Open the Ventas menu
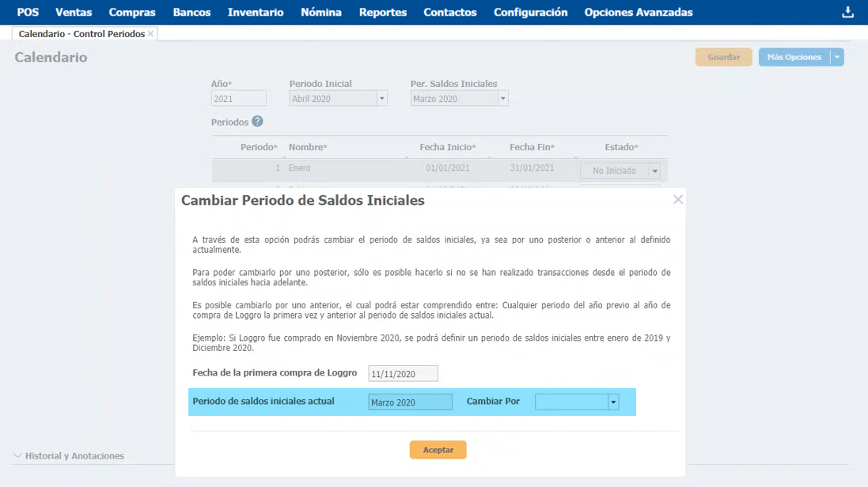Screen dimensions: 868x487 pyautogui.click(x=74, y=12)
